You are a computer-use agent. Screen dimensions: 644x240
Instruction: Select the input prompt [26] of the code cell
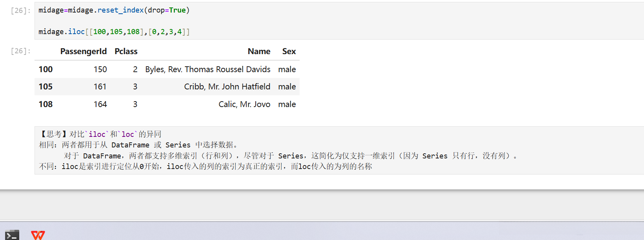click(20, 11)
